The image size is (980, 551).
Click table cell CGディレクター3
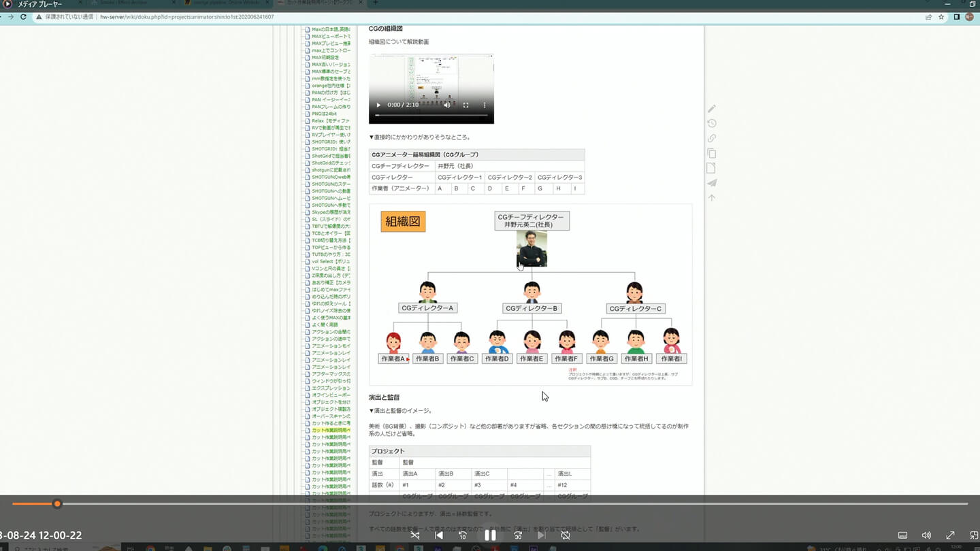(x=560, y=178)
